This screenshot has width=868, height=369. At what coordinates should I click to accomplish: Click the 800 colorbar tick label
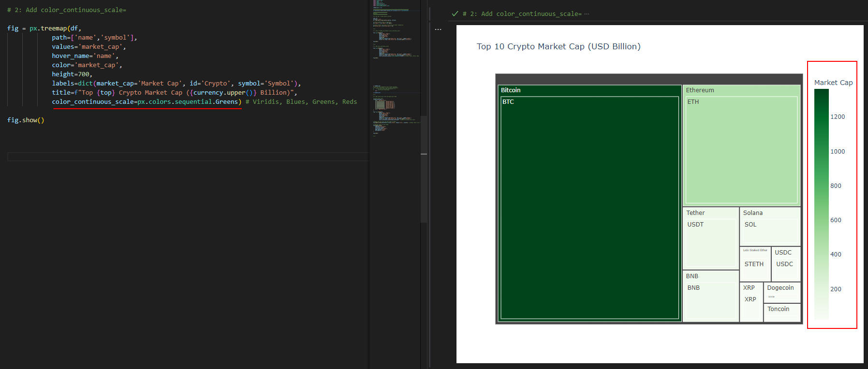click(x=836, y=186)
